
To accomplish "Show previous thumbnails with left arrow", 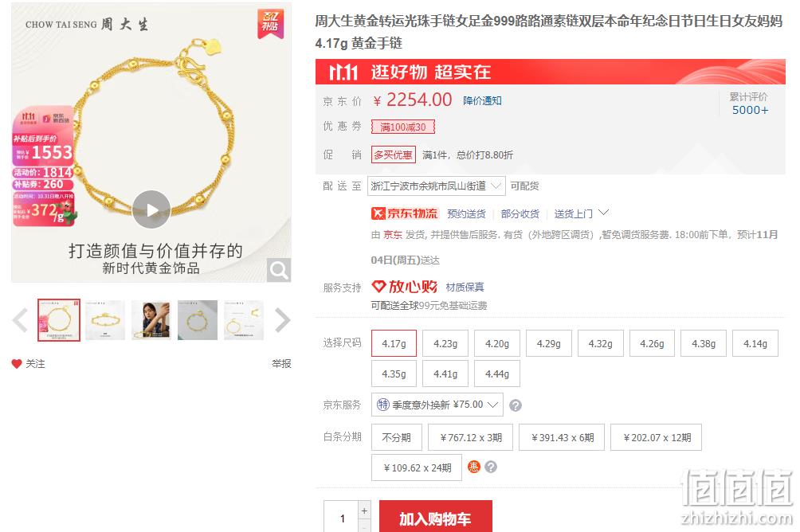I will pos(20,320).
